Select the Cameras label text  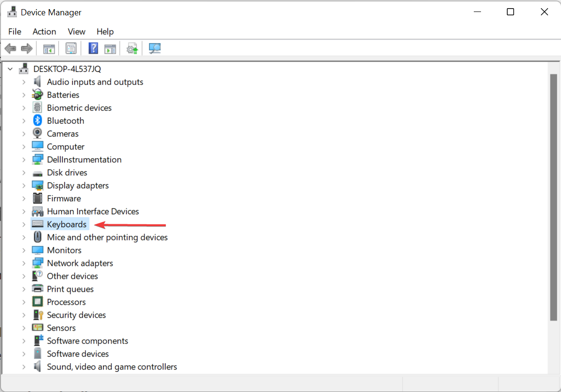[63, 134]
